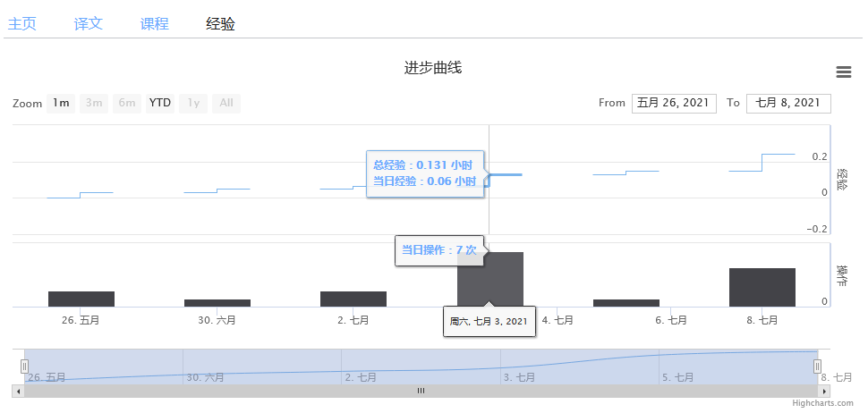Screen dimensions: 868x413
Task: Set zoom range to 1y
Action: pyautogui.click(x=193, y=104)
